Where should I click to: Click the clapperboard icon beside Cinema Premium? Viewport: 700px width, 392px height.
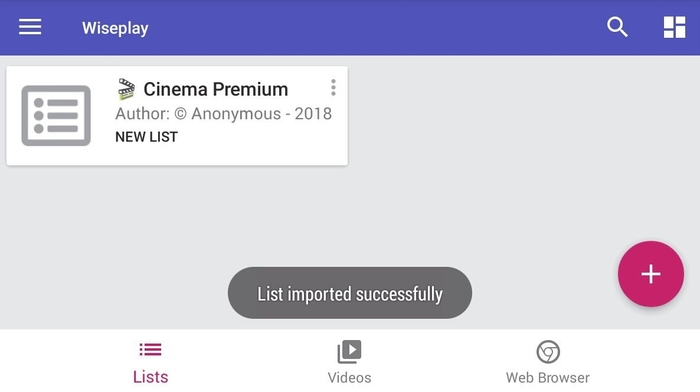[x=126, y=89]
